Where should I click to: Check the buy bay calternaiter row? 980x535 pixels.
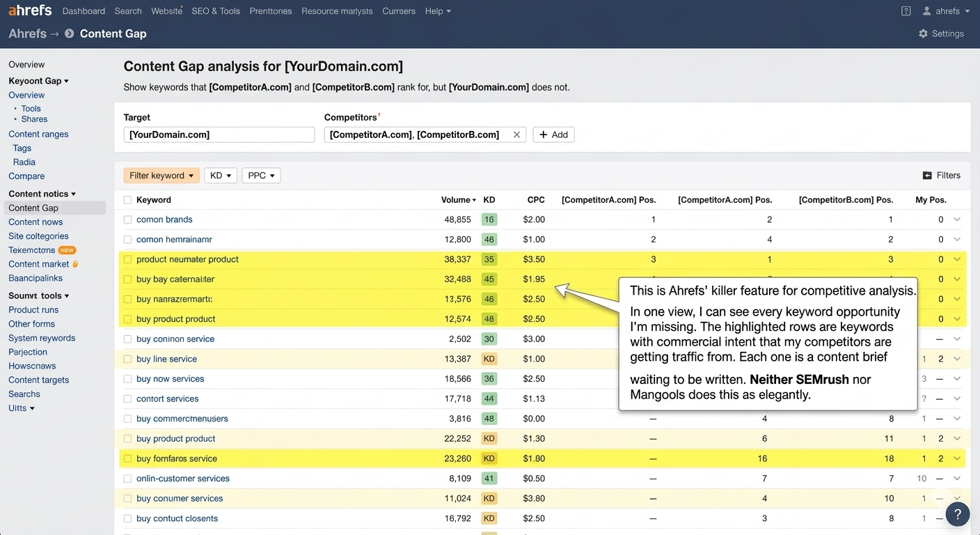(x=127, y=279)
